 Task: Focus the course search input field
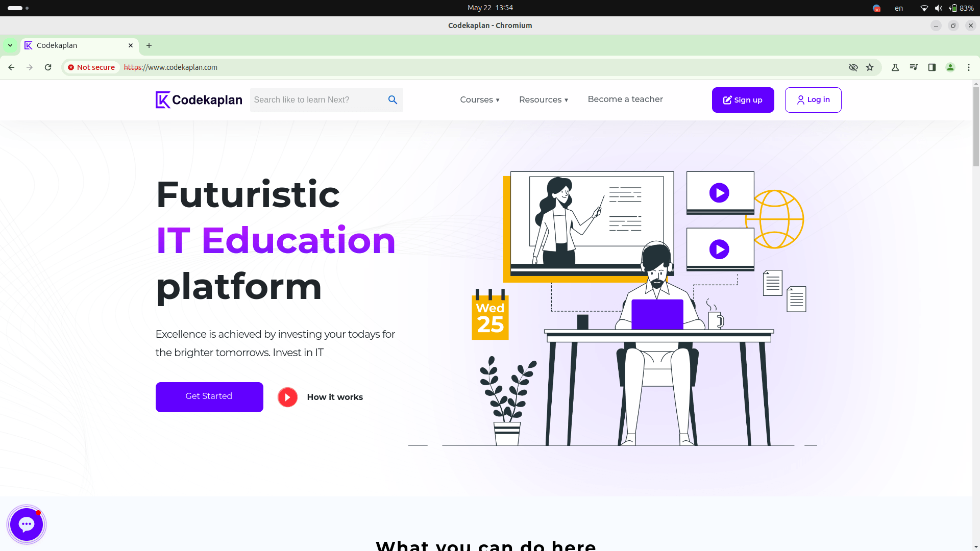tap(316, 100)
